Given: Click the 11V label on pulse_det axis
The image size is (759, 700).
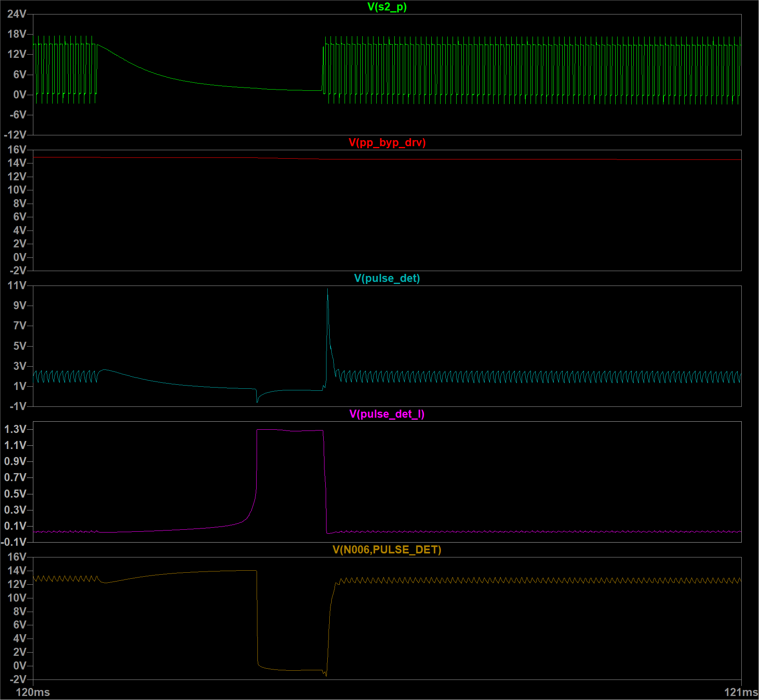Looking at the screenshot, I should pyautogui.click(x=17, y=286).
